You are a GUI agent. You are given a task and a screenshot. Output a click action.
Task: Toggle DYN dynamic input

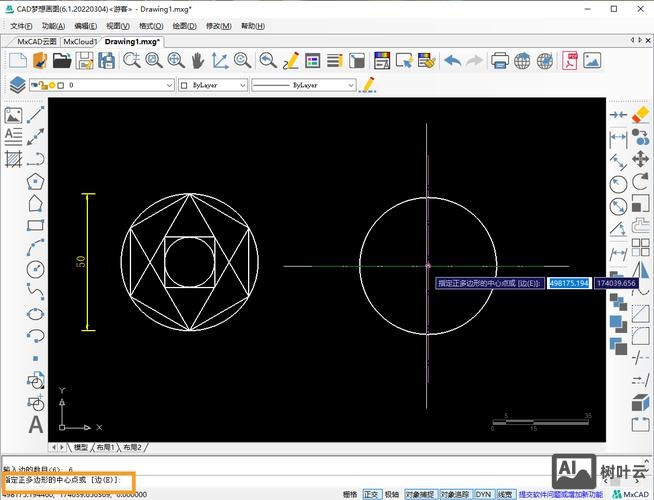click(483, 494)
